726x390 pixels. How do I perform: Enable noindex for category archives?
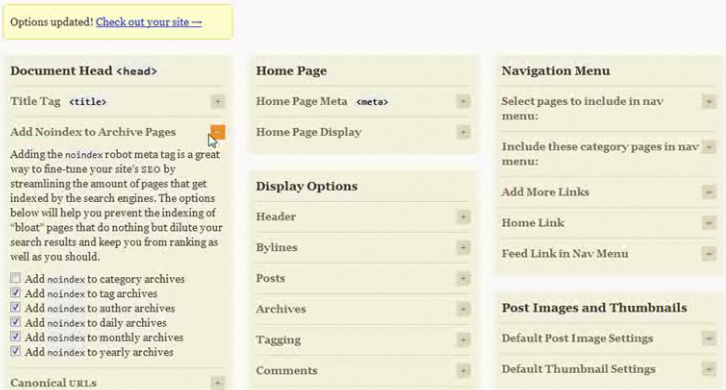pos(15,278)
